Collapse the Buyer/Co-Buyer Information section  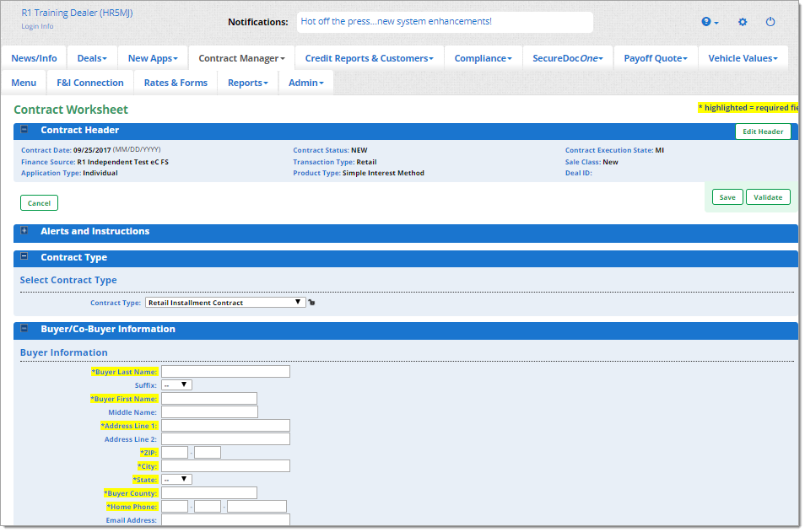tap(24, 328)
